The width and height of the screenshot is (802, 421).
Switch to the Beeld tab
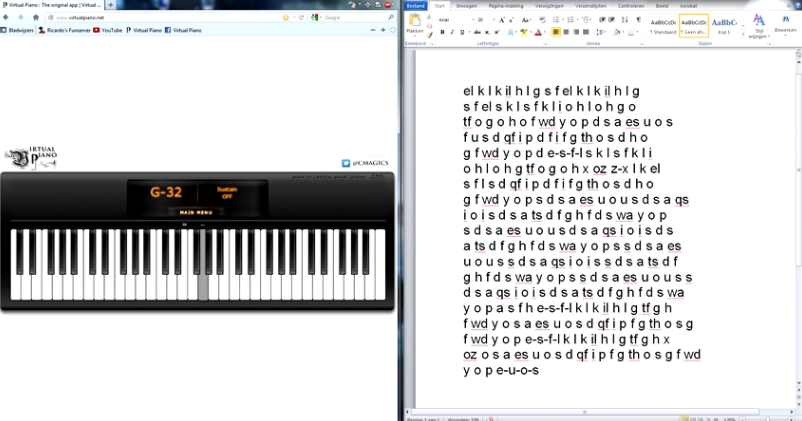(662, 6)
